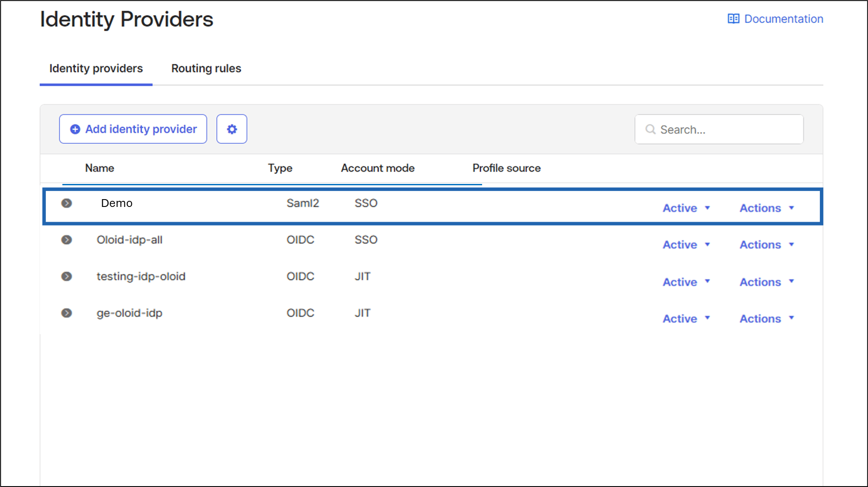Open the Active status dropdown for Demo

click(686, 208)
